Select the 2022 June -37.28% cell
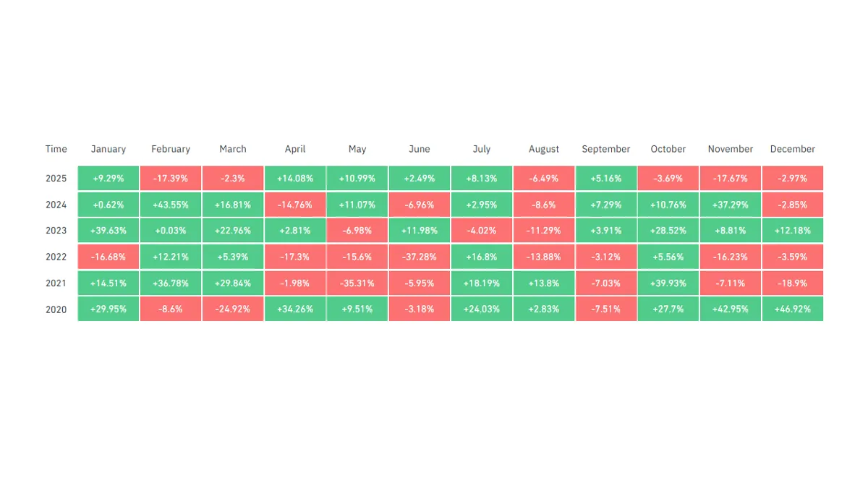868x488 pixels. [420, 257]
